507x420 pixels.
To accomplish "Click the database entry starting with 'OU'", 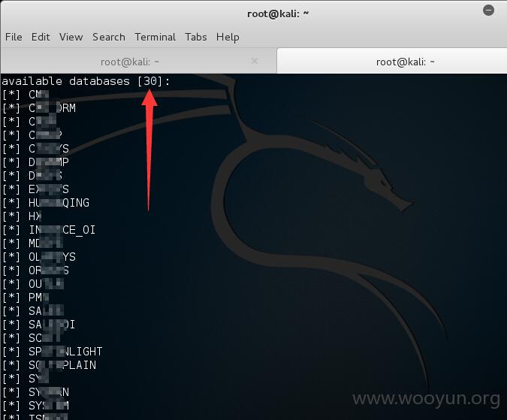I will pyautogui.click(x=32, y=284).
